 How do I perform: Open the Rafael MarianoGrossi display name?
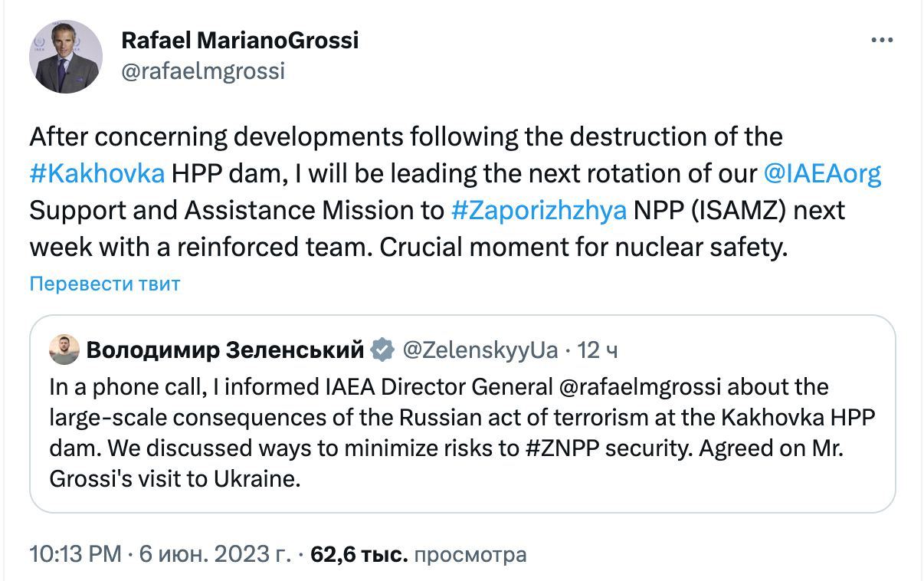[240, 40]
